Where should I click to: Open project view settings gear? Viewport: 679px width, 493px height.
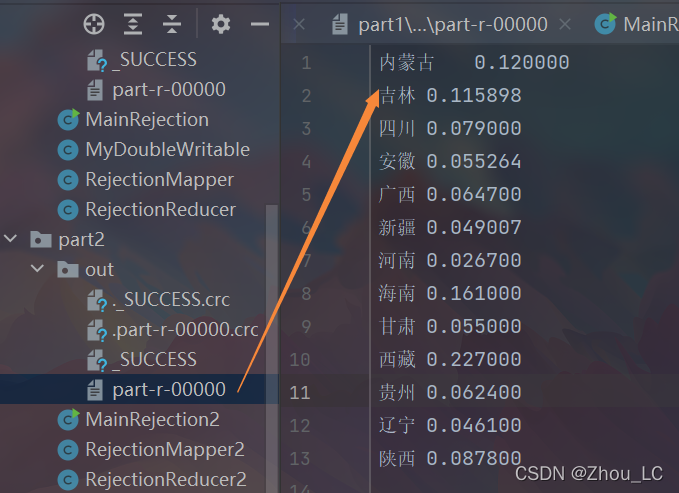(x=221, y=24)
